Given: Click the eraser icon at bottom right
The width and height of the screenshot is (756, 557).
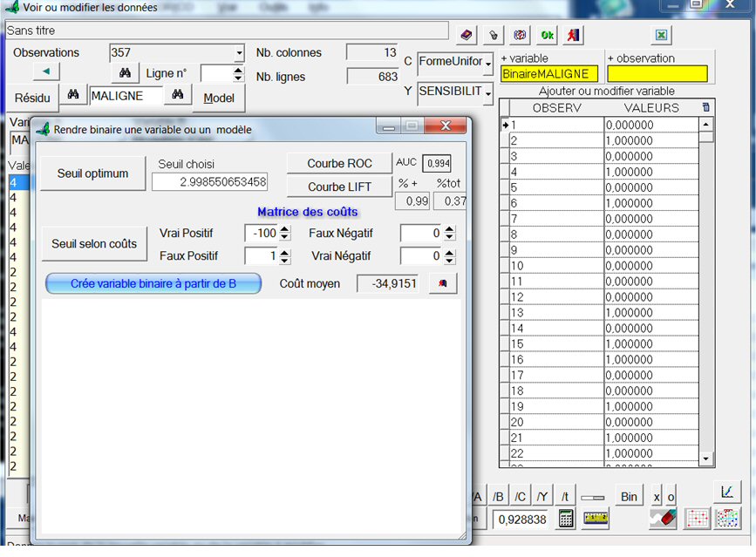Looking at the screenshot, I should (x=663, y=519).
